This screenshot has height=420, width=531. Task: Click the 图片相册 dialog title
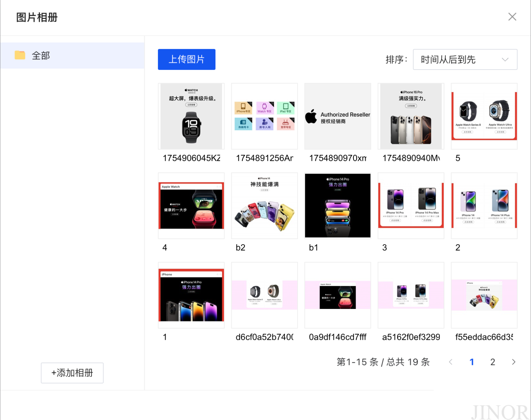tap(37, 17)
